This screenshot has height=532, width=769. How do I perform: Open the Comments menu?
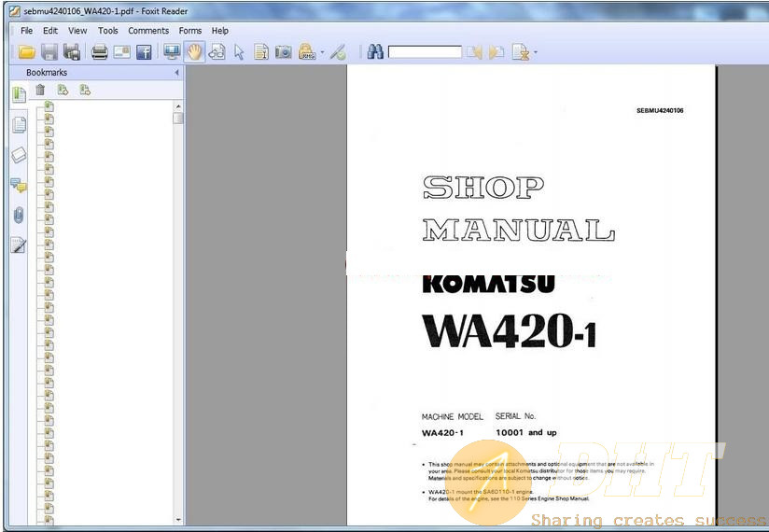pos(148,31)
